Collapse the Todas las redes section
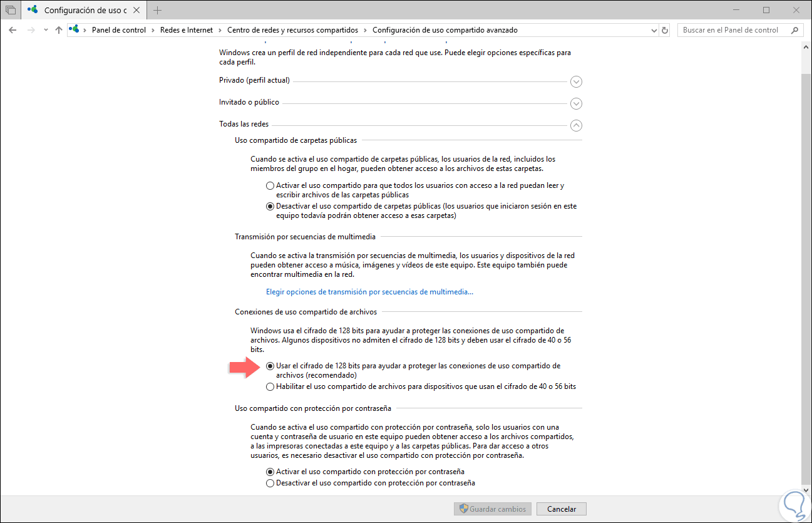 [577, 125]
